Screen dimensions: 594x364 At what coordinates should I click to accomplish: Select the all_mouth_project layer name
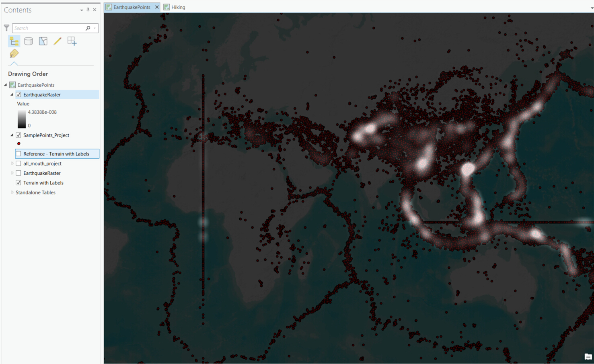tap(42, 164)
